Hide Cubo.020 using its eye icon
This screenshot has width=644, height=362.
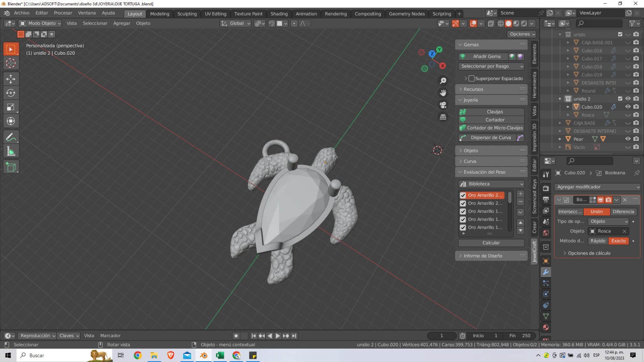627,107
